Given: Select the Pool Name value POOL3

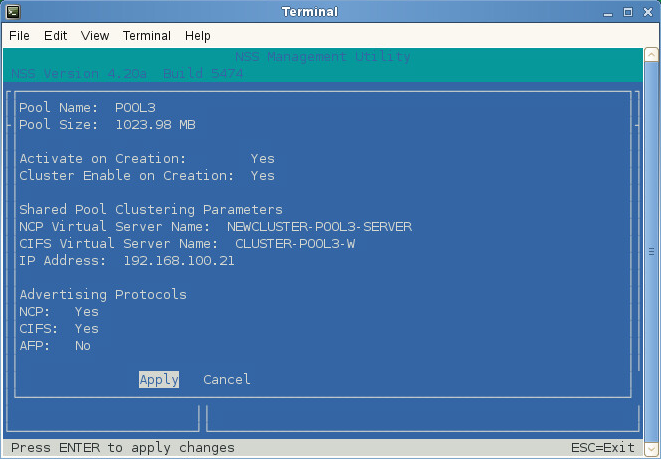Looking at the screenshot, I should [135, 107].
